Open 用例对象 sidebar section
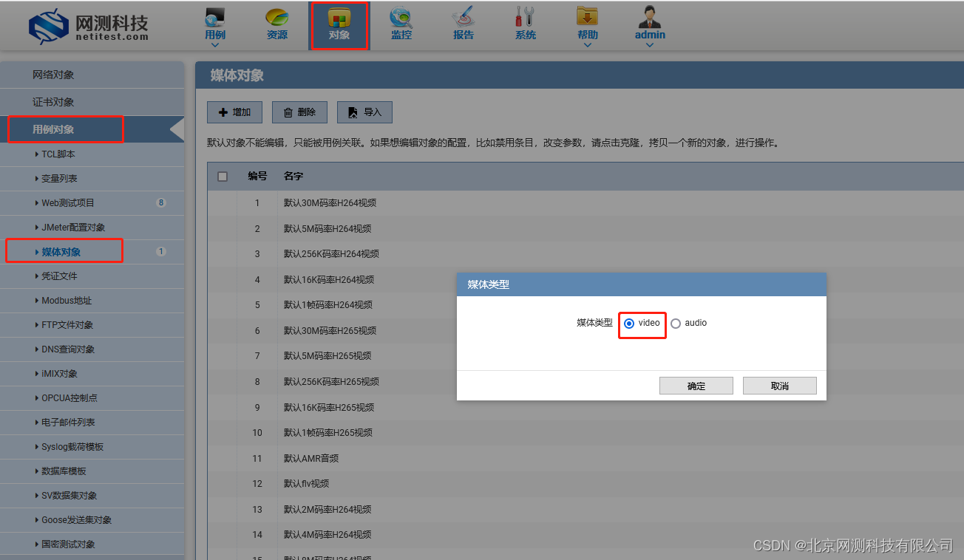Image resolution: width=964 pixels, height=560 pixels. (92, 129)
